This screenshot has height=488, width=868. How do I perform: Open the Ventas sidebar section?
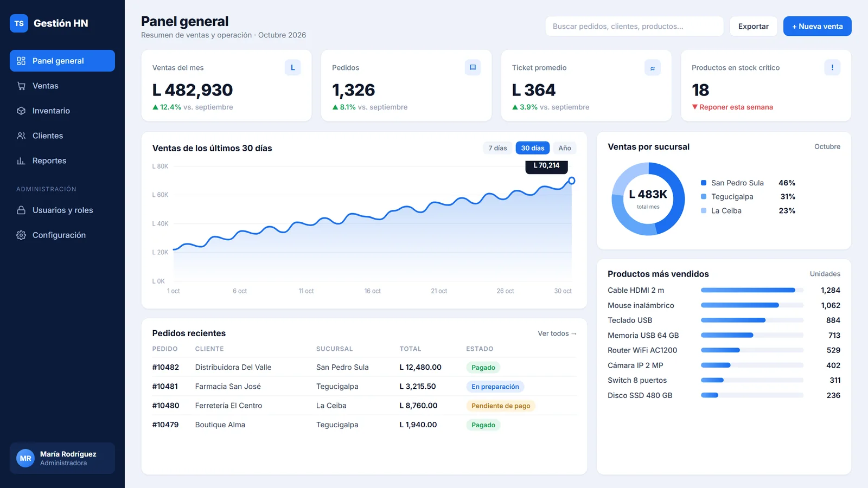(x=62, y=86)
